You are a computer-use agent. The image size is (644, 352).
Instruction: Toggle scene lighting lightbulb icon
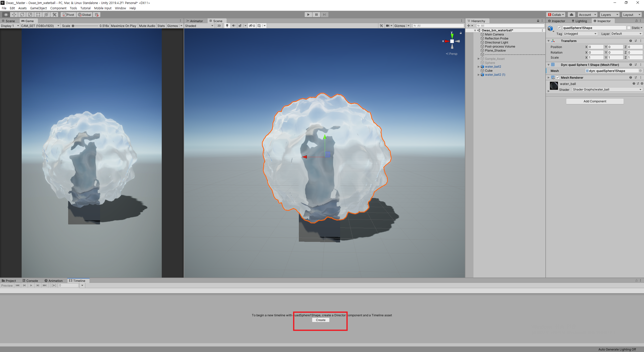pos(227,26)
